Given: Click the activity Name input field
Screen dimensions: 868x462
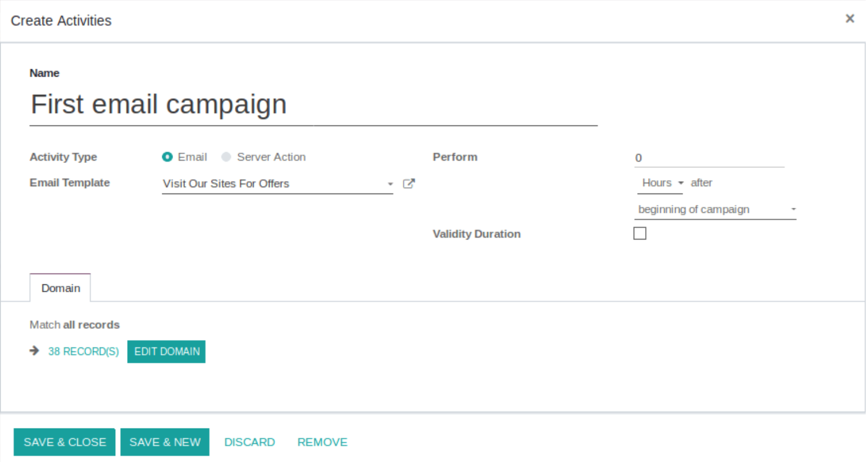Looking at the screenshot, I should click(x=313, y=105).
